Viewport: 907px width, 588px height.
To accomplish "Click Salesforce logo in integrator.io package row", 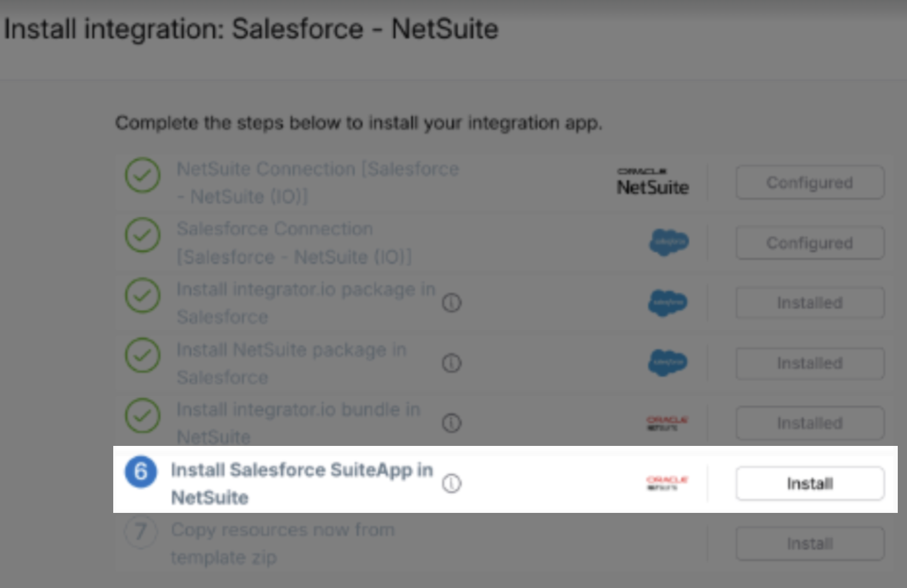I will tap(668, 303).
